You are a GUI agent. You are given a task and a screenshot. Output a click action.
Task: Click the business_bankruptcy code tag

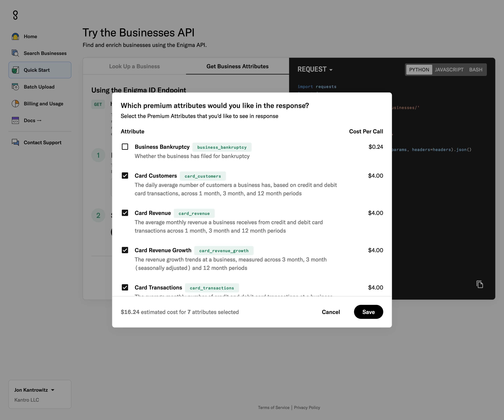point(222,147)
